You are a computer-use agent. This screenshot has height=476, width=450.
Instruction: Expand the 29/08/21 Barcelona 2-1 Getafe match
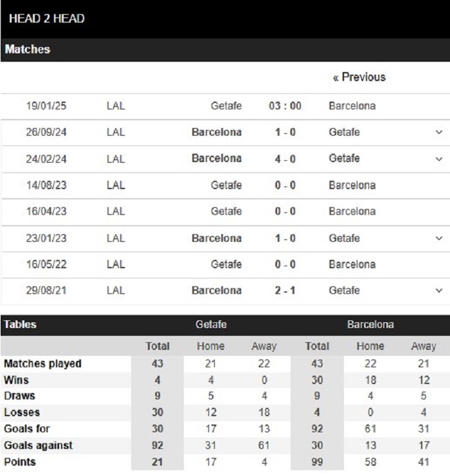tap(438, 291)
